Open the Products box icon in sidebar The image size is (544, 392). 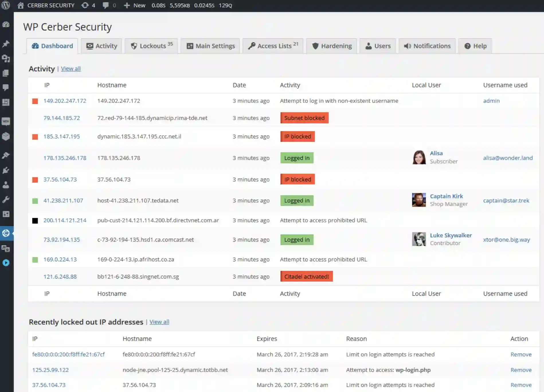pos(6,136)
